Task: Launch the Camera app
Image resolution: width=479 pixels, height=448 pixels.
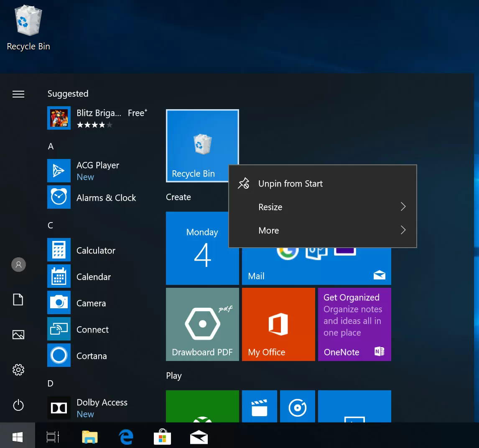Action: click(x=91, y=303)
